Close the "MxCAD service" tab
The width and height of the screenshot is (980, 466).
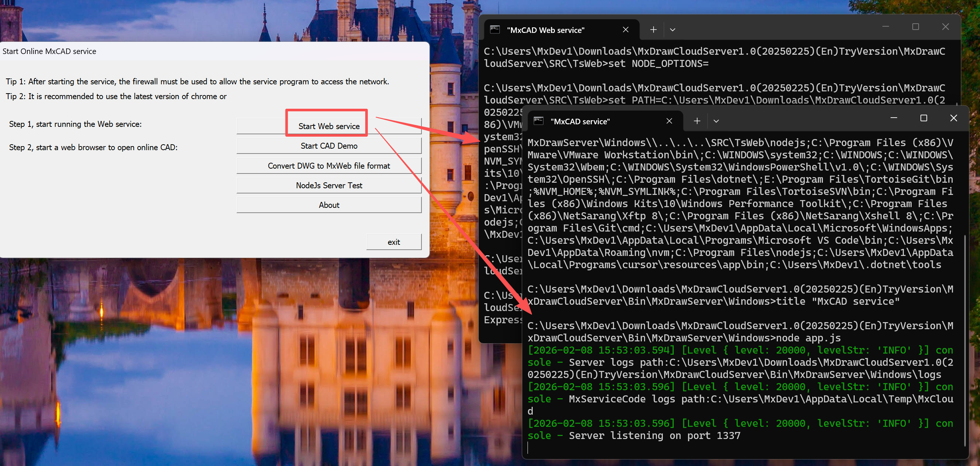coord(669,121)
